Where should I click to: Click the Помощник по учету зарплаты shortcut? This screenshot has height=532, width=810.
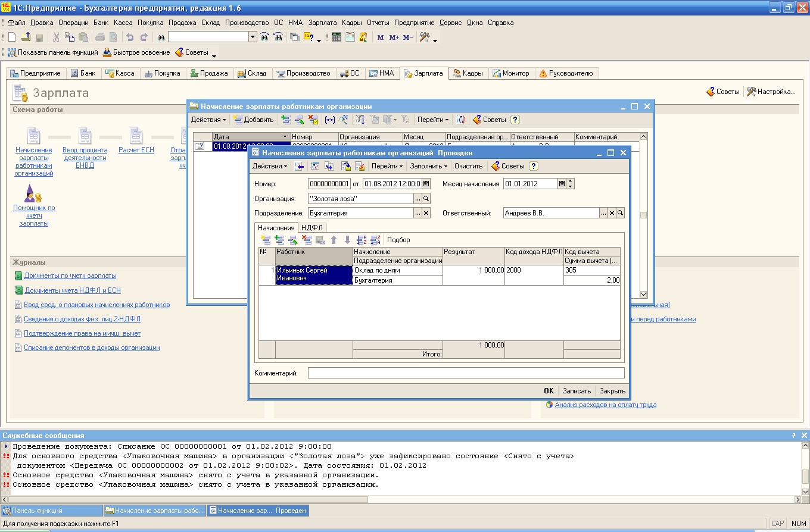[x=34, y=205]
